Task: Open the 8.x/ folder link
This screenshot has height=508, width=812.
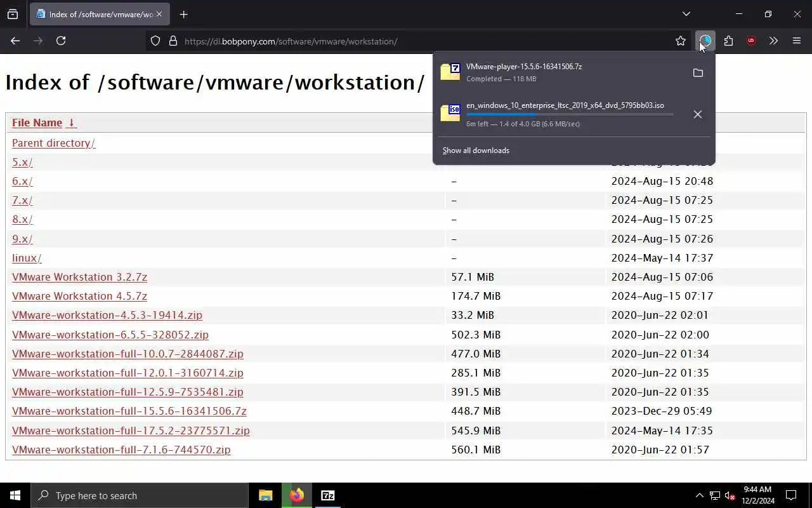Action: [22, 219]
